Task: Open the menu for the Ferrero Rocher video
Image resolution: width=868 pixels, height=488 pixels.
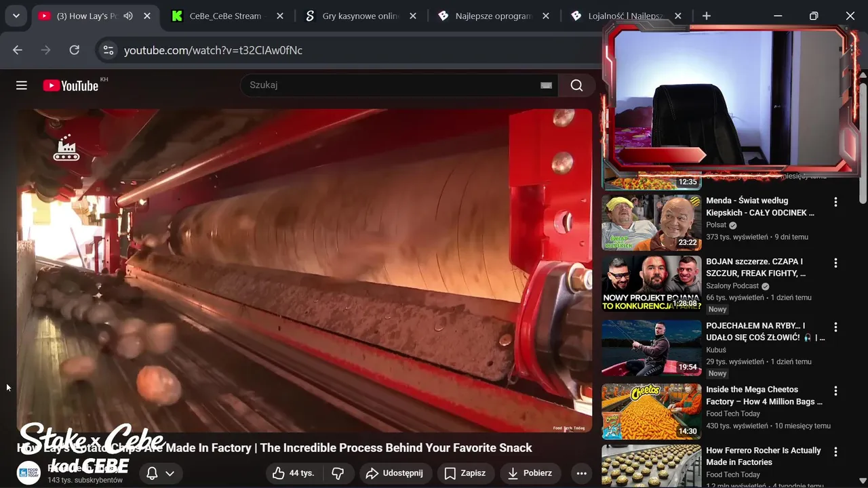Action: click(x=835, y=452)
